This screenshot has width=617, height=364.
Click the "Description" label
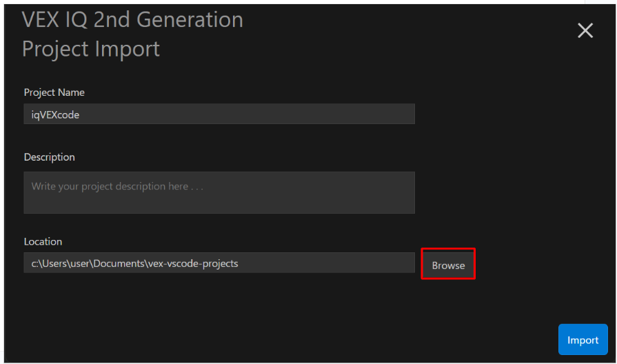coord(50,157)
